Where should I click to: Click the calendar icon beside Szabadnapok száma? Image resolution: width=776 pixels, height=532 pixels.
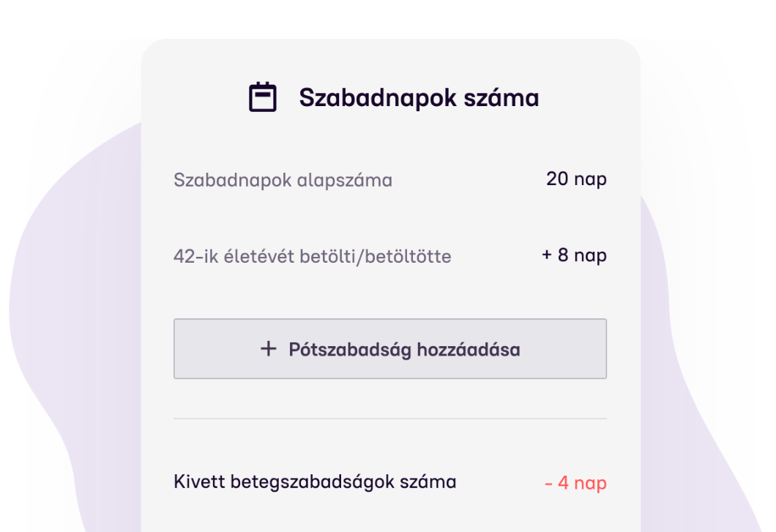coord(264,96)
